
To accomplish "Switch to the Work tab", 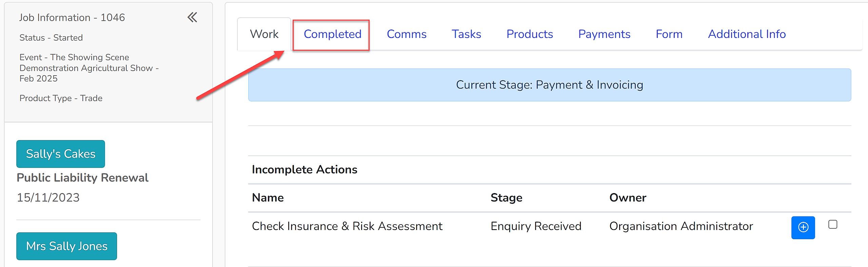I will coord(264,34).
